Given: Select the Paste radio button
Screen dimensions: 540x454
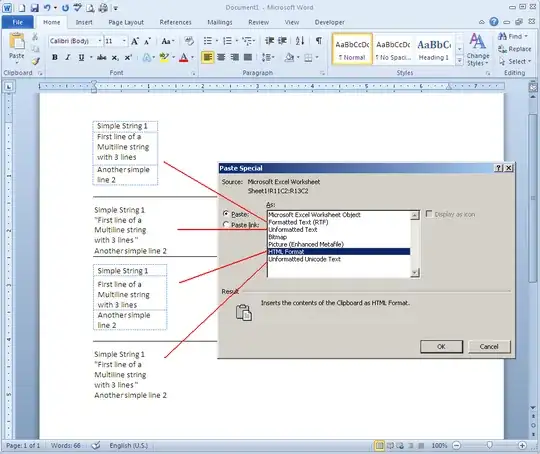Looking at the screenshot, I should click(226, 214).
